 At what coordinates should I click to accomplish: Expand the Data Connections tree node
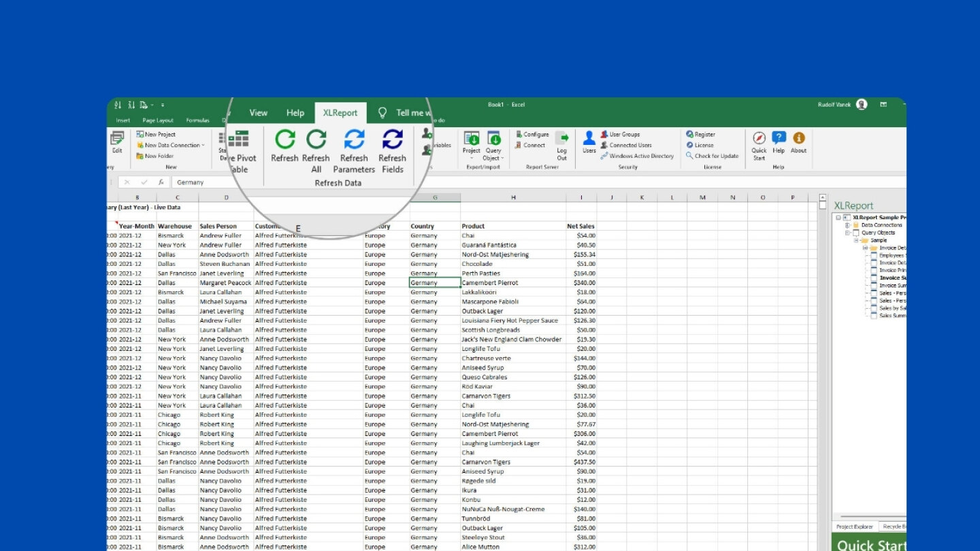coord(847,225)
